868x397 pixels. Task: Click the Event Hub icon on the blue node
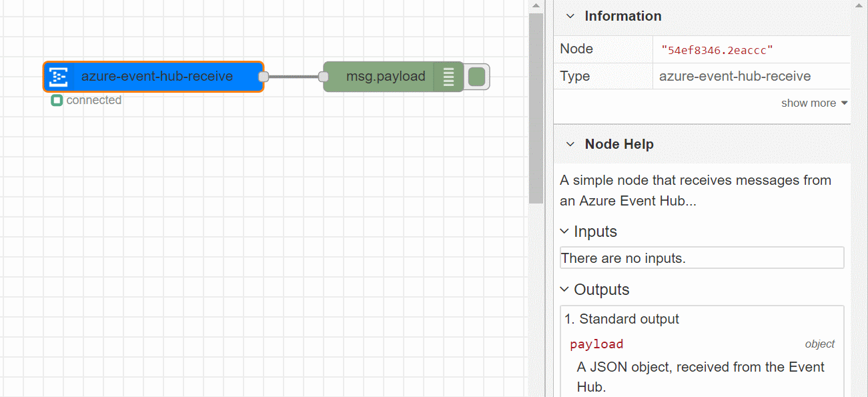click(x=59, y=77)
